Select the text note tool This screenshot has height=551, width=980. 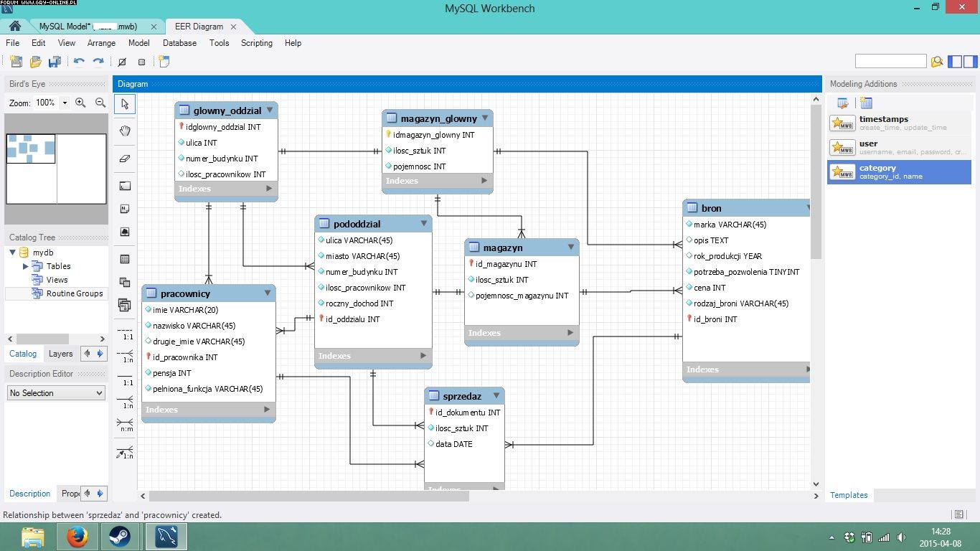125,209
